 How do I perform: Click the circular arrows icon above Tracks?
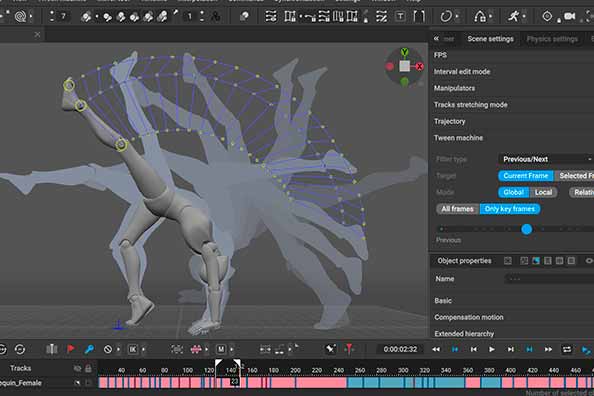[x=20, y=349]
